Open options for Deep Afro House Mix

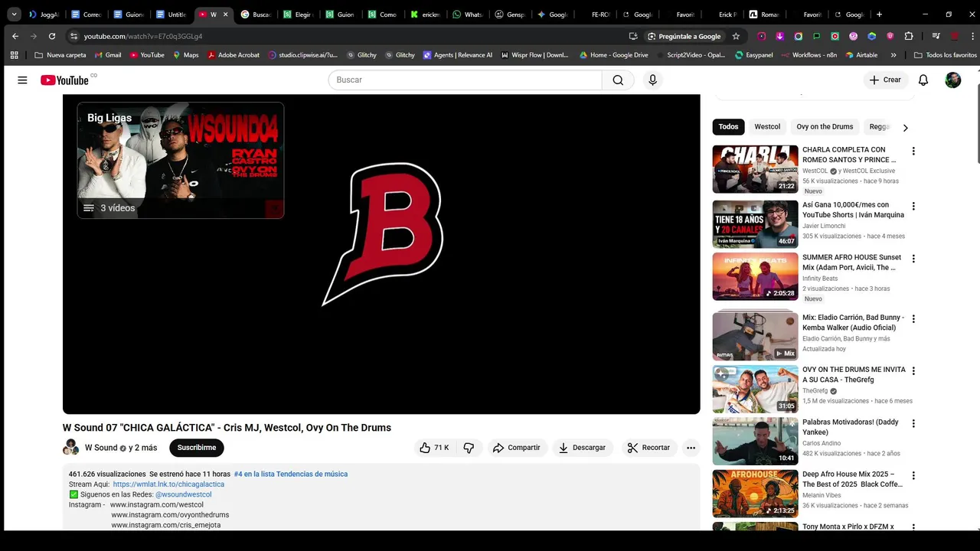913,476
